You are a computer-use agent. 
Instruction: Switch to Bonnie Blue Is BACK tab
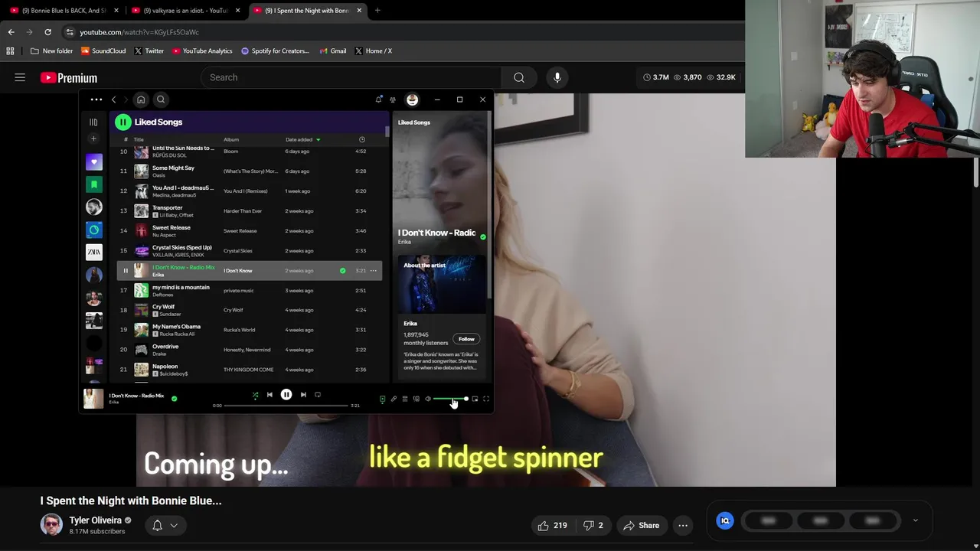pos(64,11)
